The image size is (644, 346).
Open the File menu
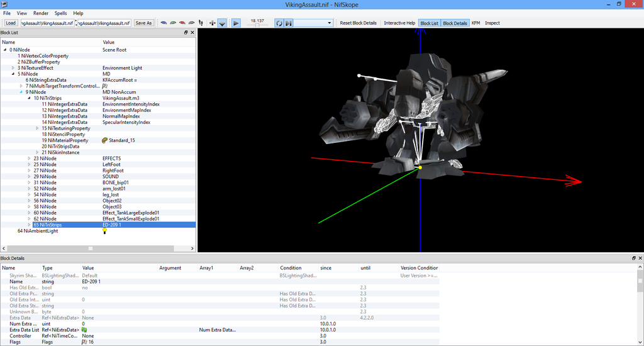click(x=7, y=13)
